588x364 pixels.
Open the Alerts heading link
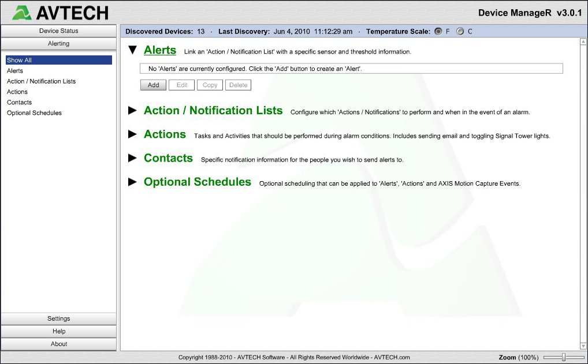pyautogui.click(x=160, y=50)
